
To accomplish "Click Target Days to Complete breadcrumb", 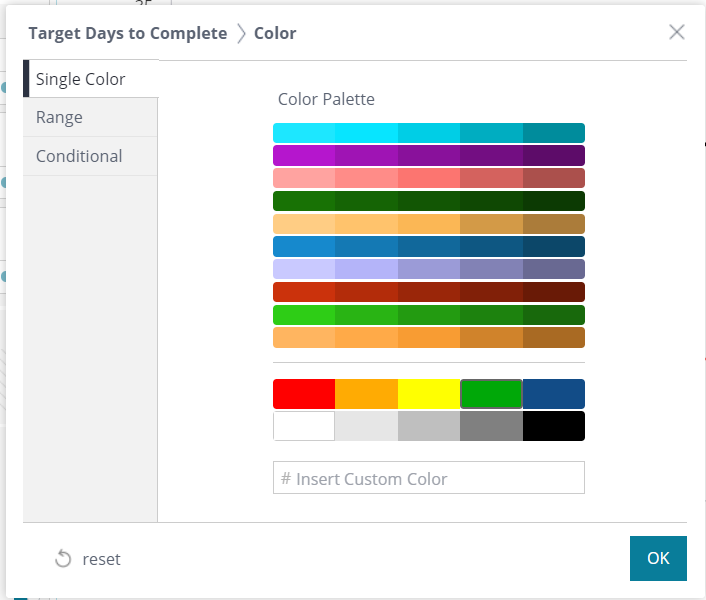I will click(x=128, y=33).
